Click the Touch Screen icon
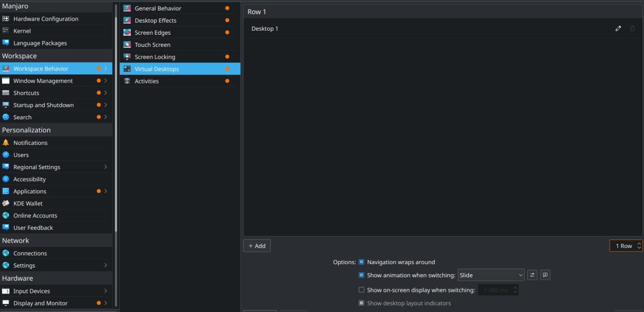Image resolution: width=644 pixels, height=312 pixels. point(127,44)
